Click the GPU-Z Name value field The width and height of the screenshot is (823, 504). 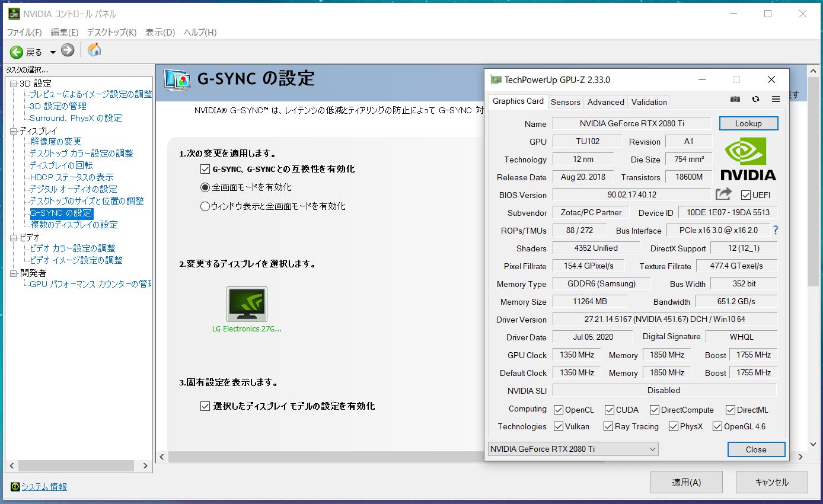coord(631,123)
